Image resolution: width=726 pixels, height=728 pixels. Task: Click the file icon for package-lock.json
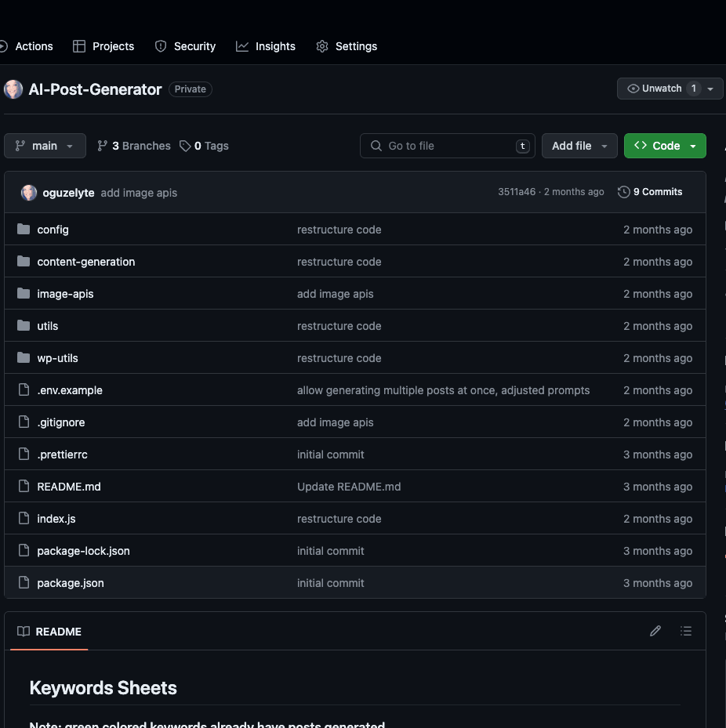pyautogui.click(x=24, y=549)
